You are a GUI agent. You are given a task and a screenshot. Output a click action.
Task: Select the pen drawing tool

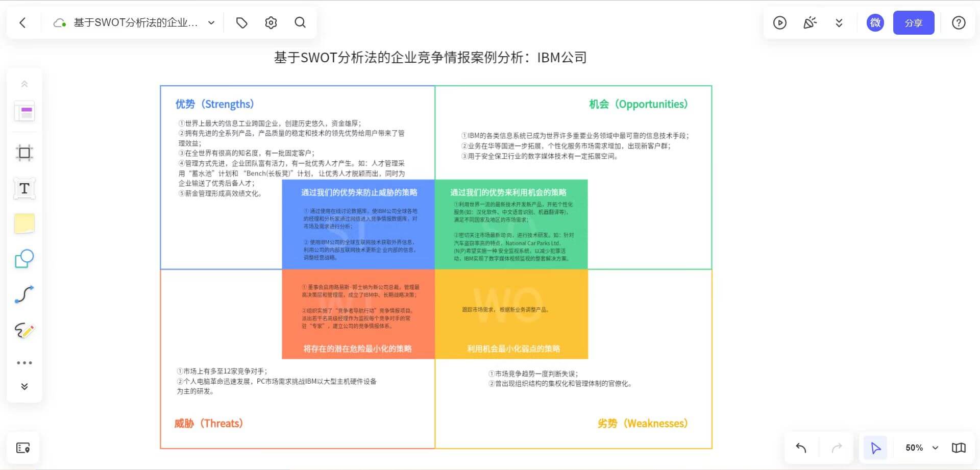point(24,330)
